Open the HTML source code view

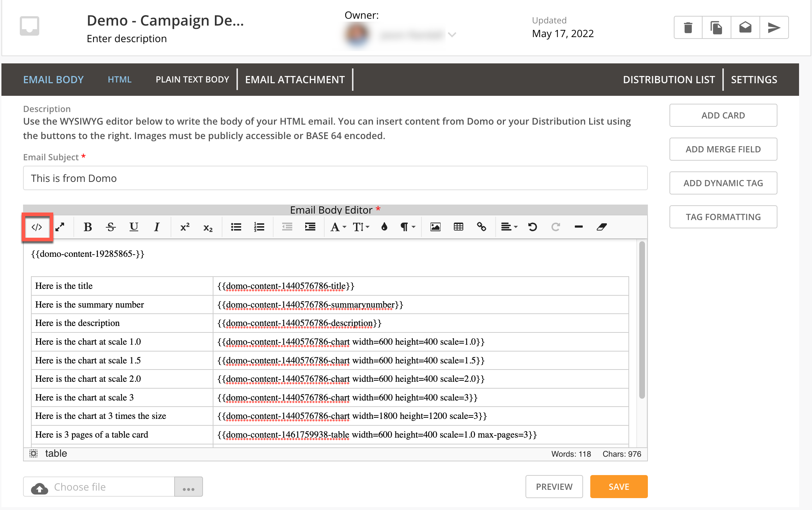tap(37, 227)
